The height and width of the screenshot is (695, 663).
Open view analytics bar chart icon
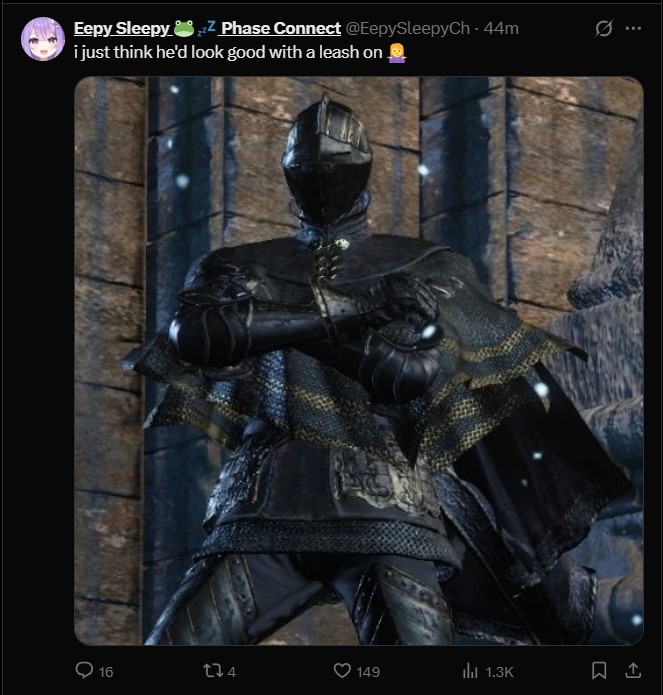tap(470, 671)
